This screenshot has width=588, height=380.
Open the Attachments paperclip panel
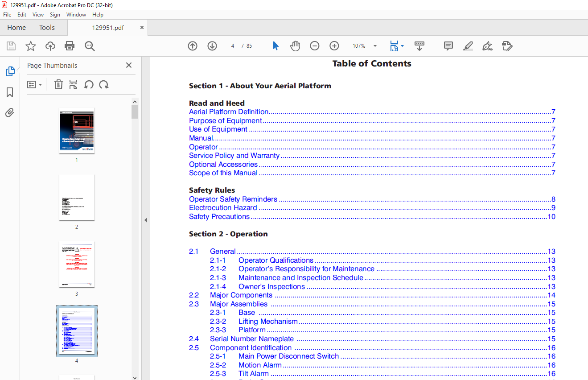point(10,112)
